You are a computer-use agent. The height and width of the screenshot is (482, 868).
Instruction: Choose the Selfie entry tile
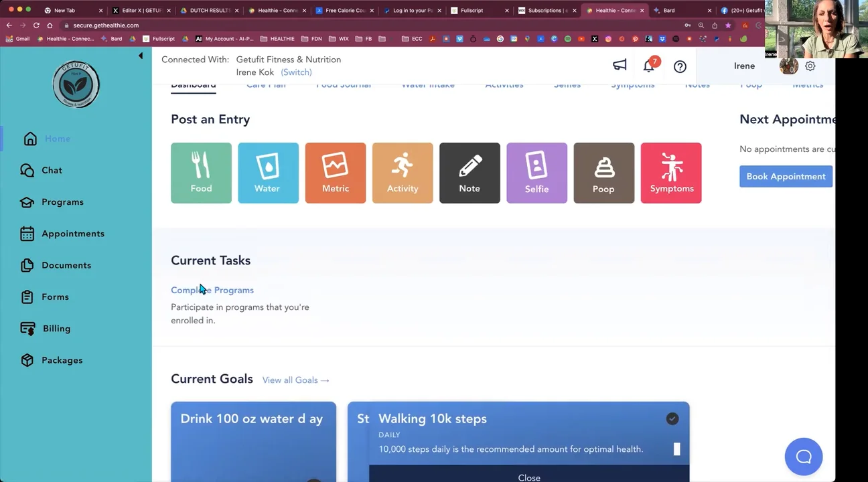(x=536, y=173)
